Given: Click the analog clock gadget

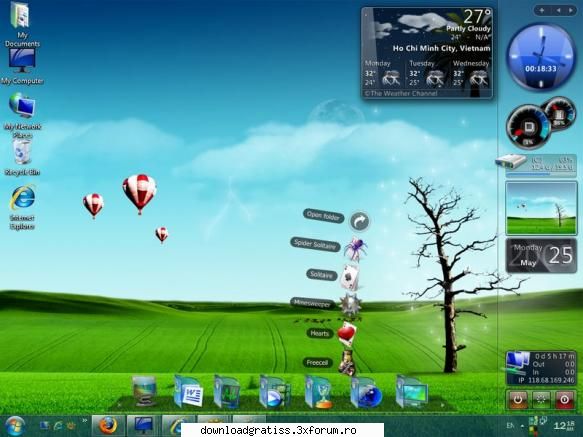Looking at the screenshot, I should tap(541, 57).
